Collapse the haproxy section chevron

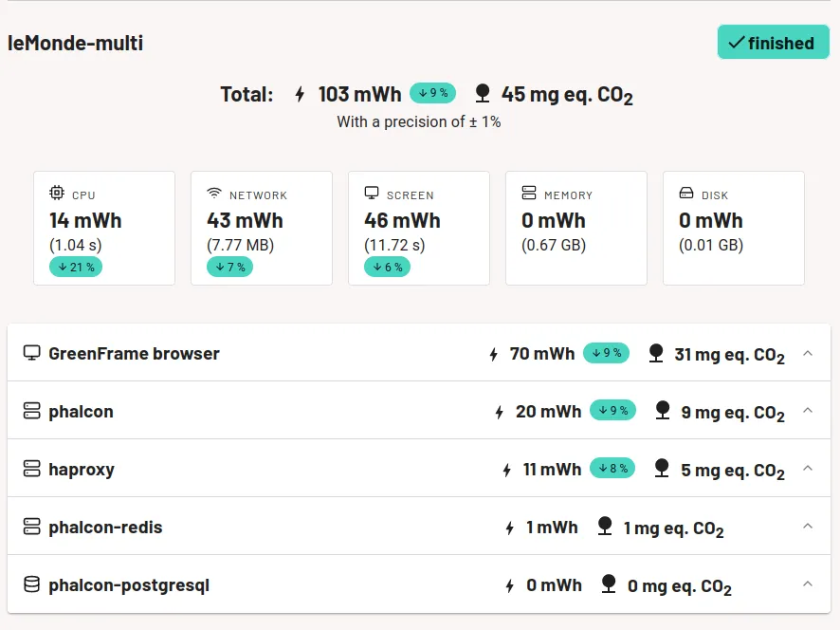808,469
